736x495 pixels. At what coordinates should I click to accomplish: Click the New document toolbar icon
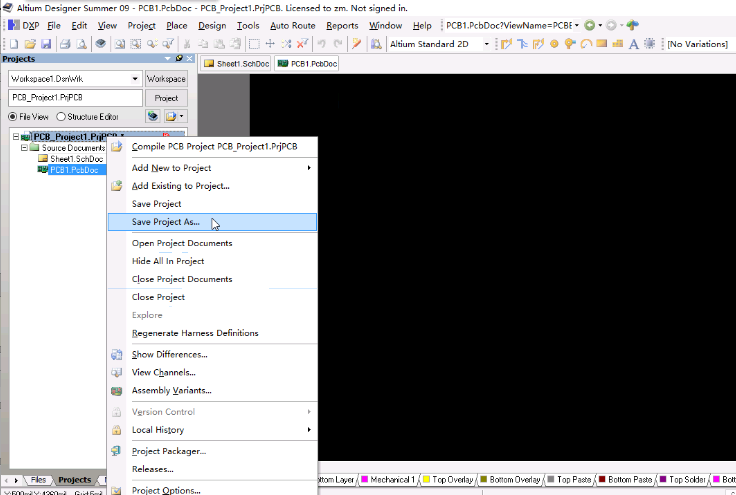pyautogui.click(x=14, y=44)
